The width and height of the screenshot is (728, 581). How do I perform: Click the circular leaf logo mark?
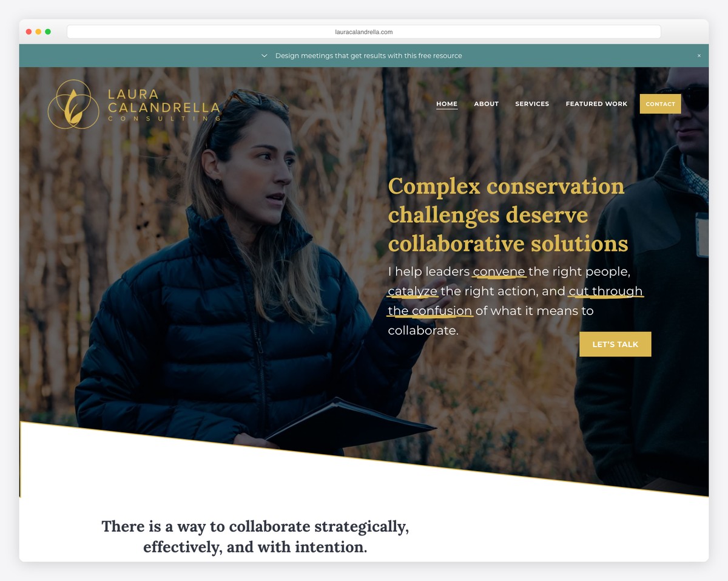click(73, 104)
